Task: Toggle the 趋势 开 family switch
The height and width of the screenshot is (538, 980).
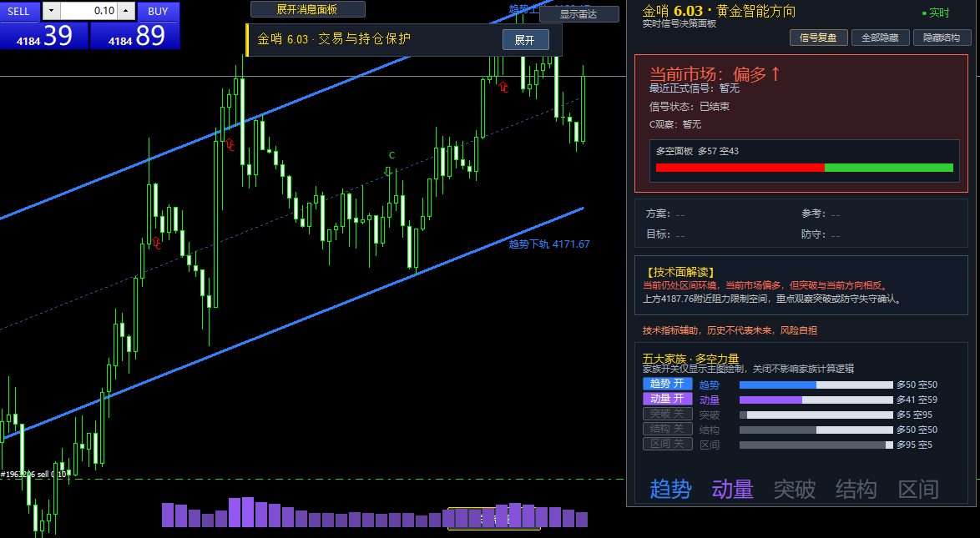Action: click(x=668, y=384)
